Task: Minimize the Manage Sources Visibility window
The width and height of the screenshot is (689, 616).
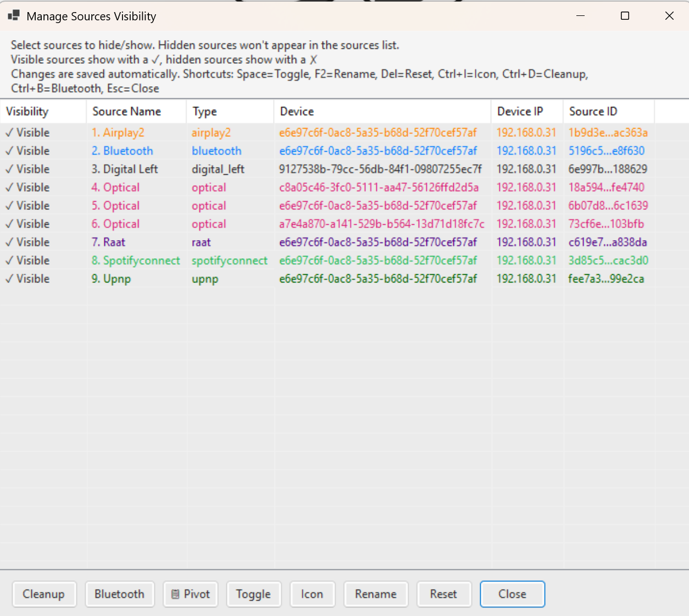Action: 580,16
